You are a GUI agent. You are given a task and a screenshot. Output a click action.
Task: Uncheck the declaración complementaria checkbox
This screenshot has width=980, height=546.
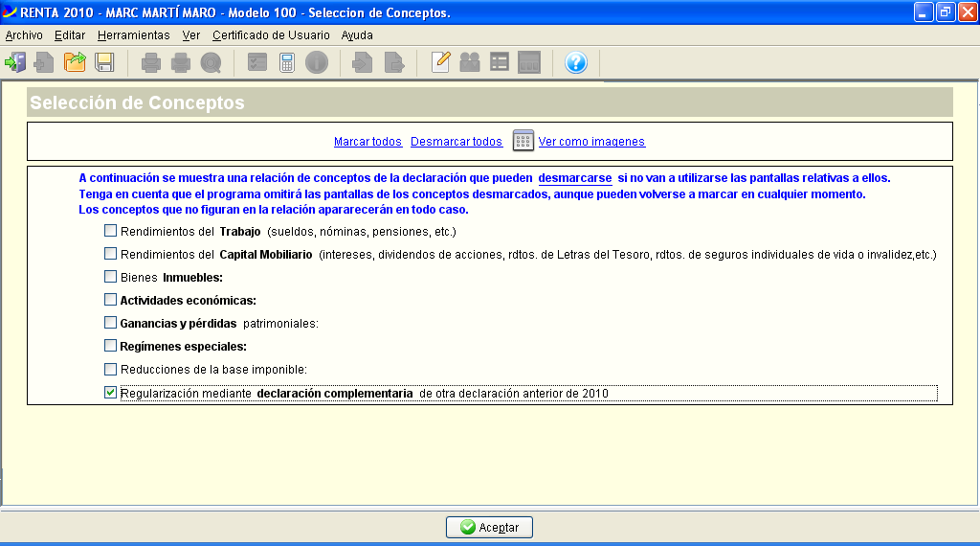pyautogui.click(x=111, y=393)
